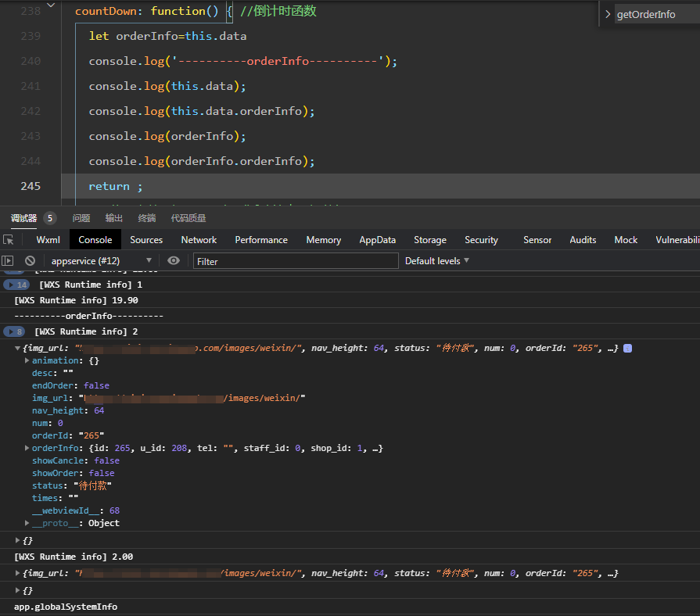Switch to the Wxml tab

(48, 240)
